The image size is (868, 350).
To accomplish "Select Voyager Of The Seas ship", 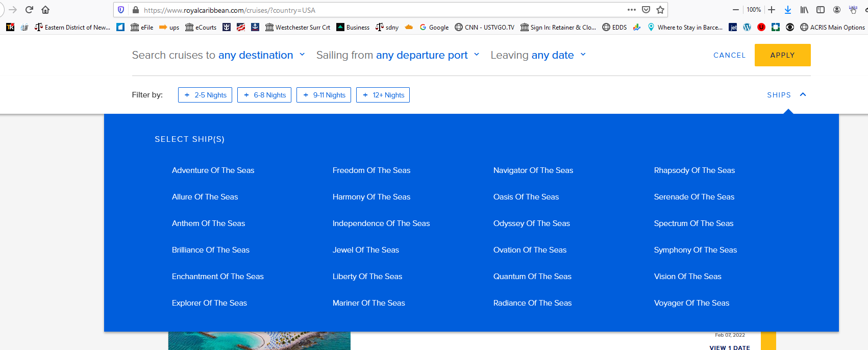I will pos(691,303).
